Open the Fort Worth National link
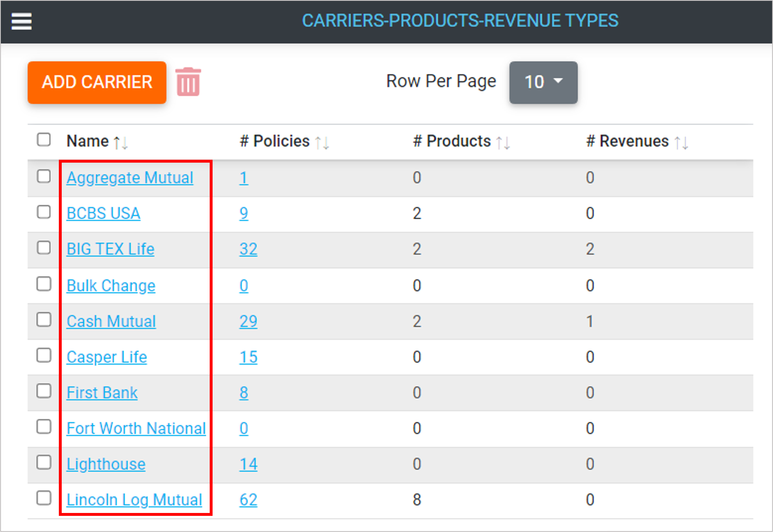 (x=136, y=428)
